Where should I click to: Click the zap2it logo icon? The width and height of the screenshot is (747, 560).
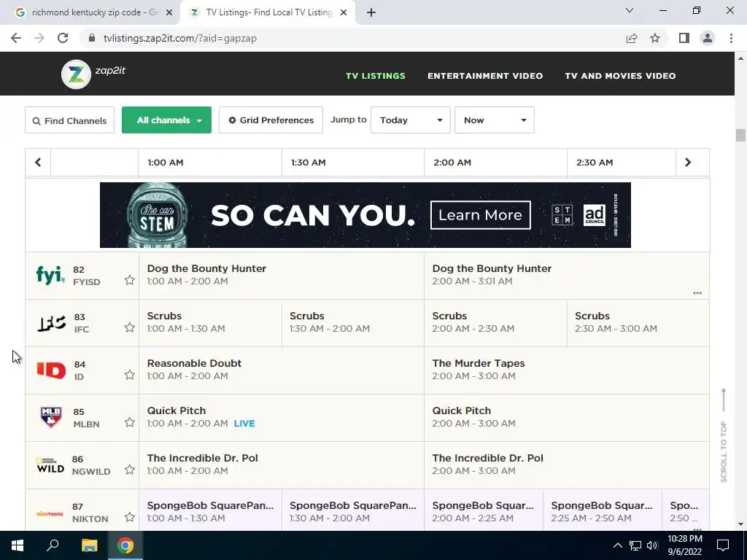(76, 74)
